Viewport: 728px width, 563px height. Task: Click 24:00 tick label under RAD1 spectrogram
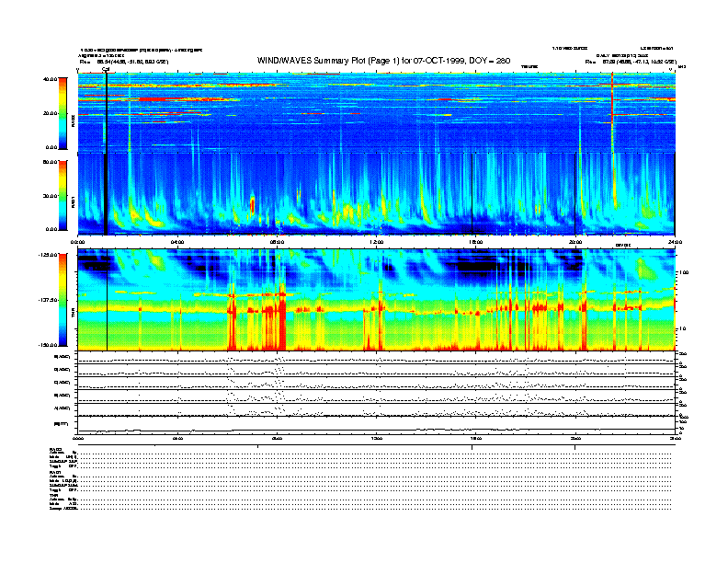[675, 242]
